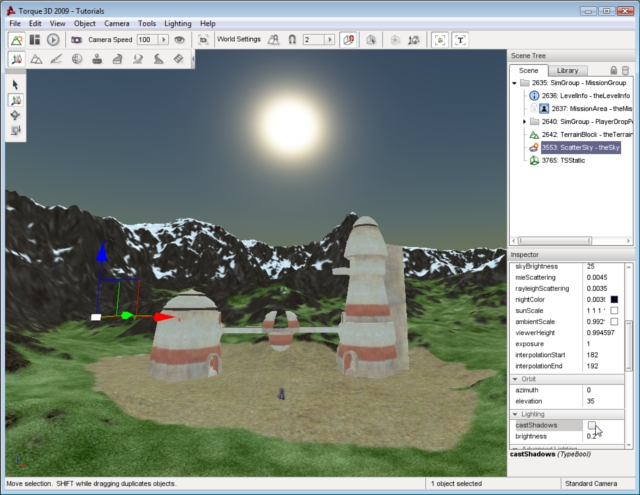640x495 pixels.
Task: Open the Terrain Editor tool
Action: pos(37,60)
